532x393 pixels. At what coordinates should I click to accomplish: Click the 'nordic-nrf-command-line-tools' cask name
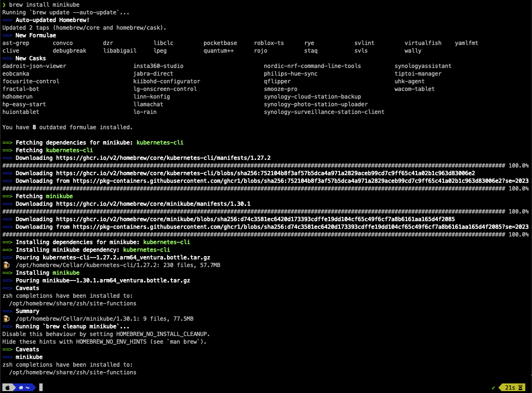click(312, 66)
